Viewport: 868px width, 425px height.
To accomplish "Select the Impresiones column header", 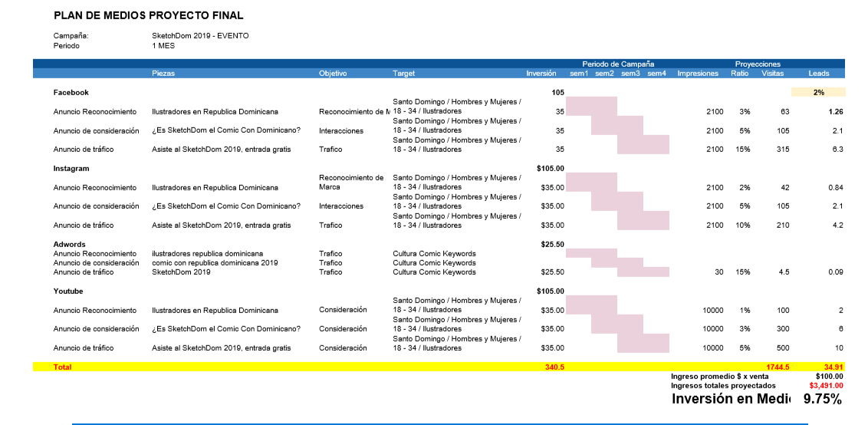I will (x=698, y=73).
